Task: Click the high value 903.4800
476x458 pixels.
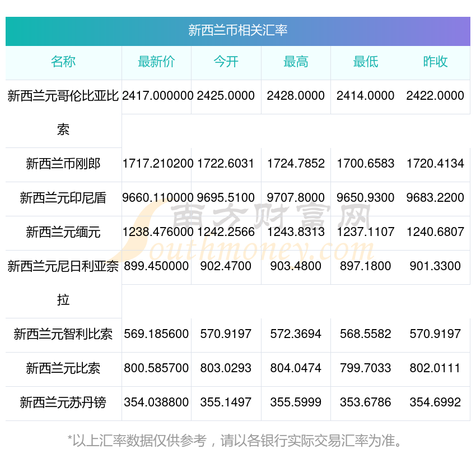Action: 296,266
